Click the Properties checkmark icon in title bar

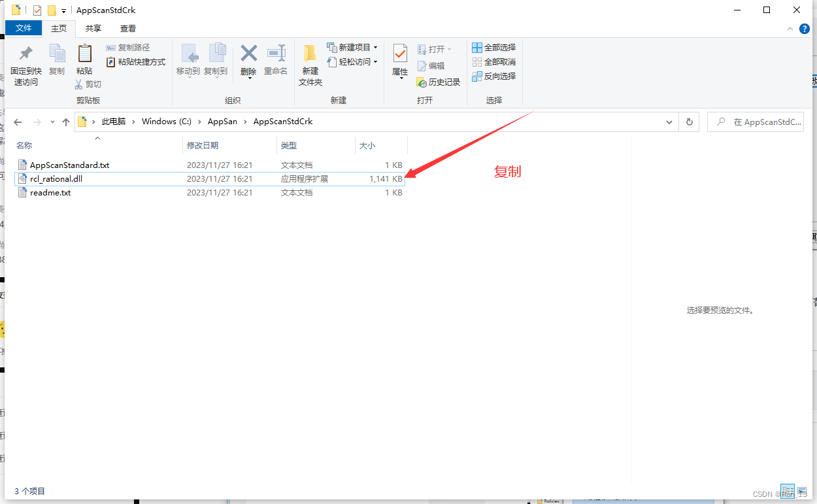[37, 10]
